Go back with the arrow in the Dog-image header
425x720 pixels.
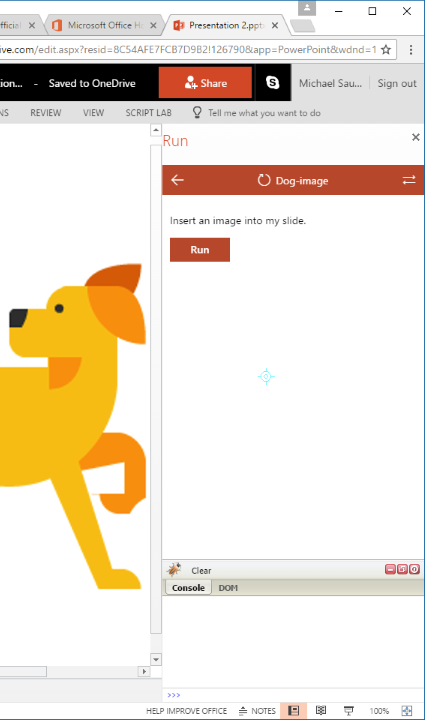pyautogui.click(x=178, y=180)
